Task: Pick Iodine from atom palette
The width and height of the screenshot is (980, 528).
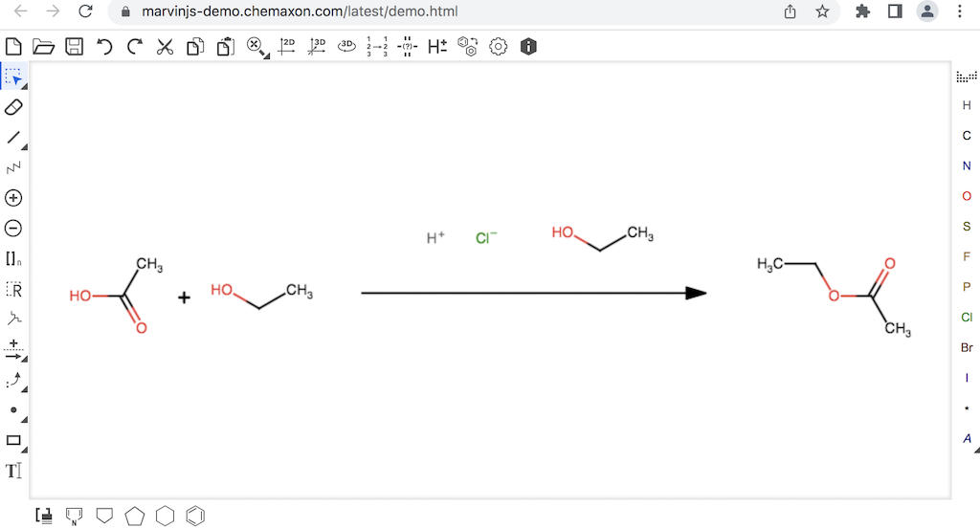Action: 967,378
